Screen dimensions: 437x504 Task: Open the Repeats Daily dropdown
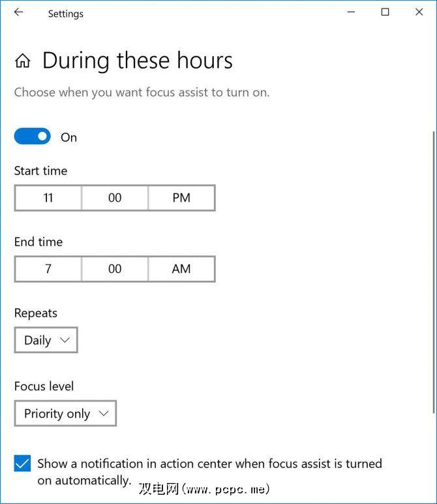pos(46,340)
